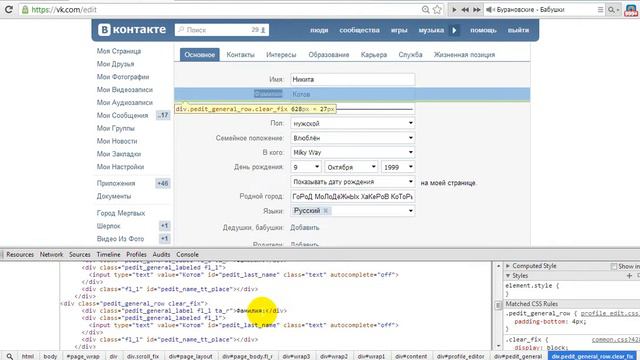
Task: Click fast-forward in the browser music extension
Action: [476, 9]
